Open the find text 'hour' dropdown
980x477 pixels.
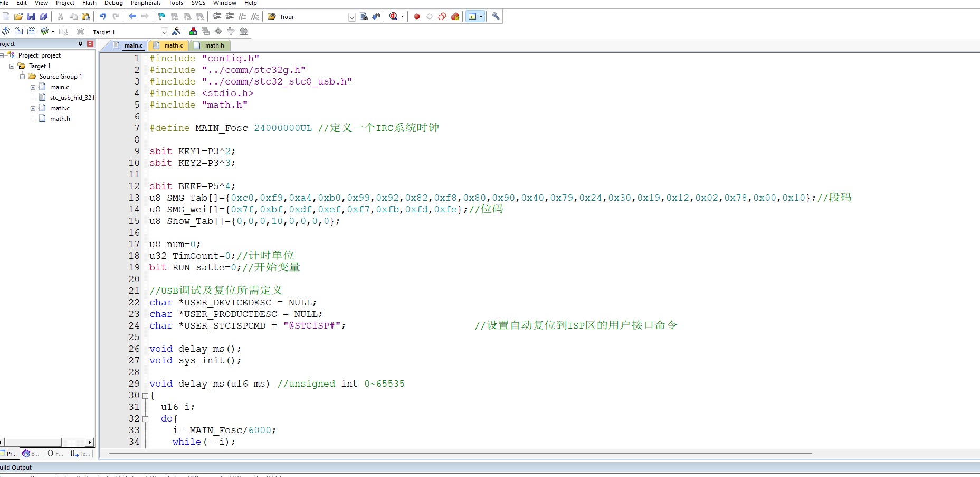coord(352,17)
